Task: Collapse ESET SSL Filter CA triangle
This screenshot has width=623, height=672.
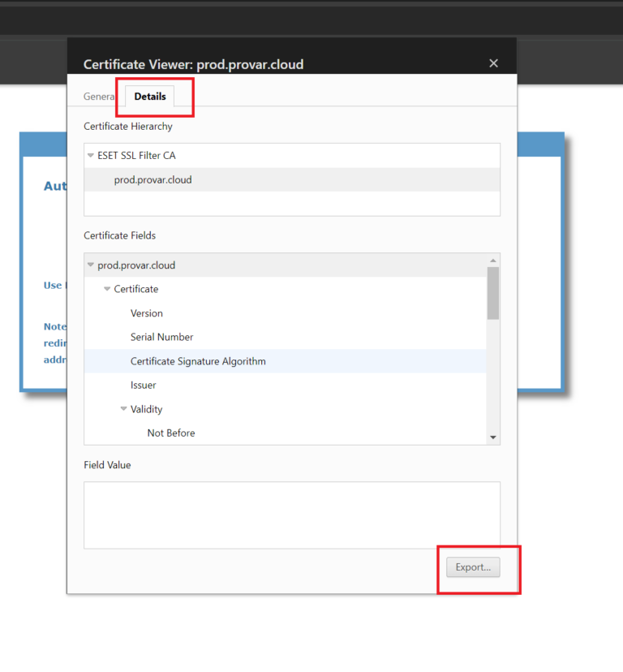Action: click(x=91, y=156)
